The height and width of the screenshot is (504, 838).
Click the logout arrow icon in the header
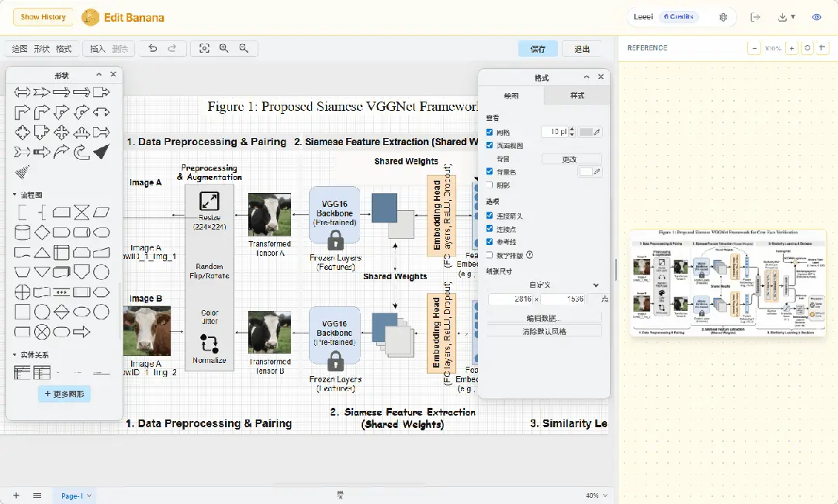coord(755,17)
